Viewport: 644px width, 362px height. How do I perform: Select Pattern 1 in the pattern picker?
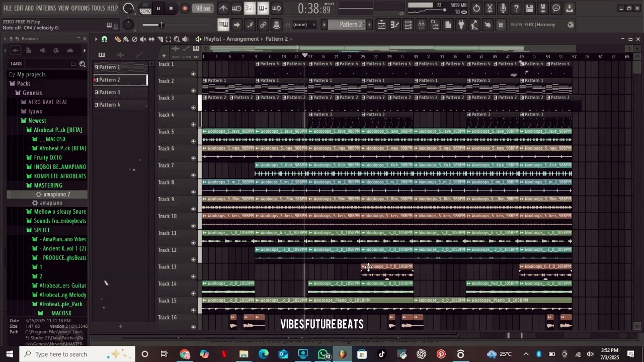point(121,67)
